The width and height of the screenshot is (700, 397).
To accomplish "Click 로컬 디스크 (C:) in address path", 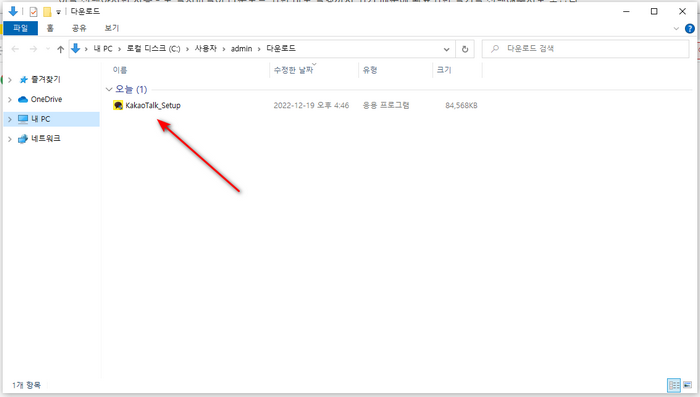I will (153, 49).
